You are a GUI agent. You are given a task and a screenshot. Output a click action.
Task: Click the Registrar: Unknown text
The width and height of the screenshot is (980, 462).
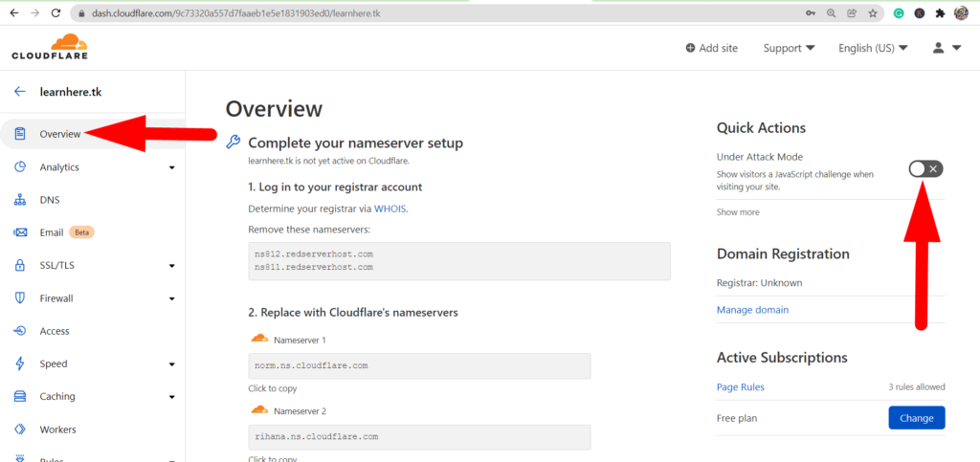click(759, 283)
